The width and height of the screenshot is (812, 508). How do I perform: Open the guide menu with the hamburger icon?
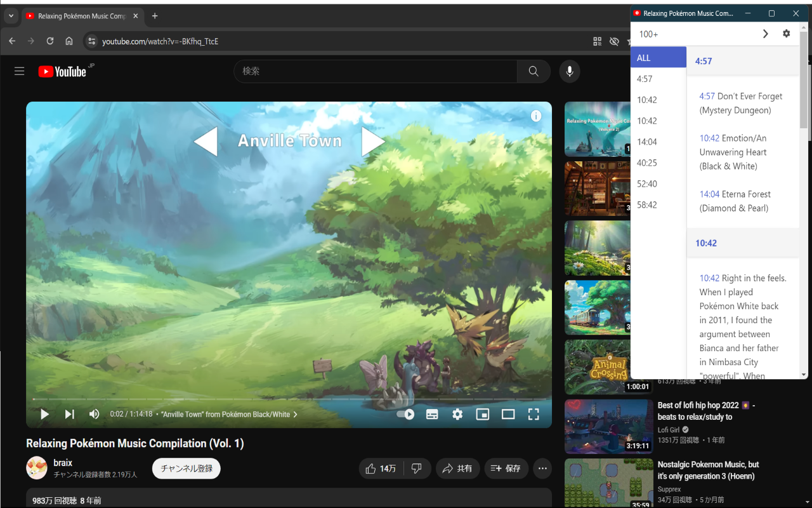click(19, 71)
